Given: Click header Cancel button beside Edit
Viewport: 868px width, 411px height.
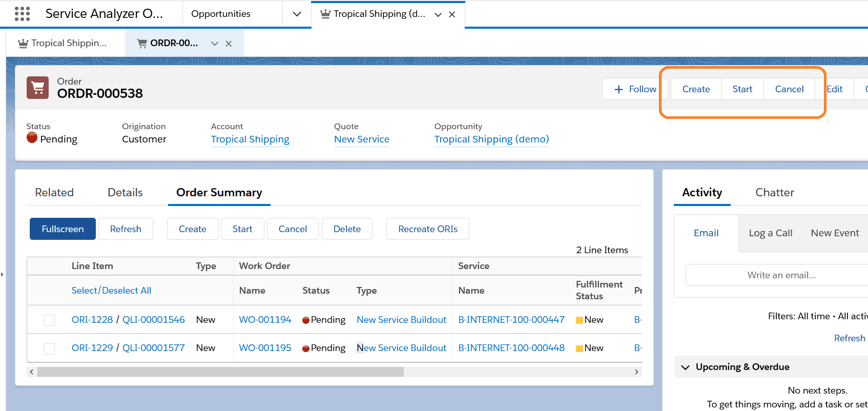Looking at the screenshot, I should 789,89.
